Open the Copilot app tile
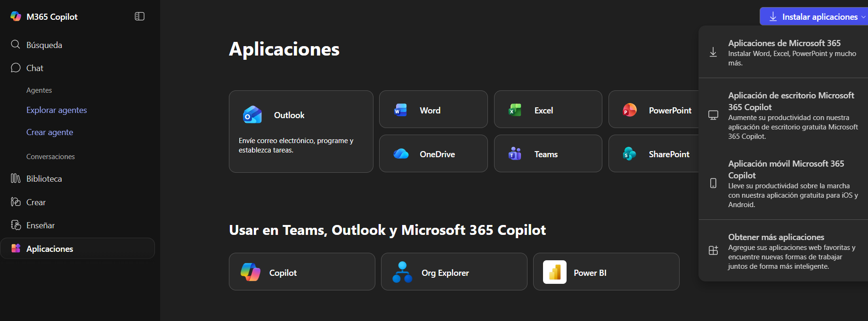This screenshot has width=868, height=321. point(301,272)
